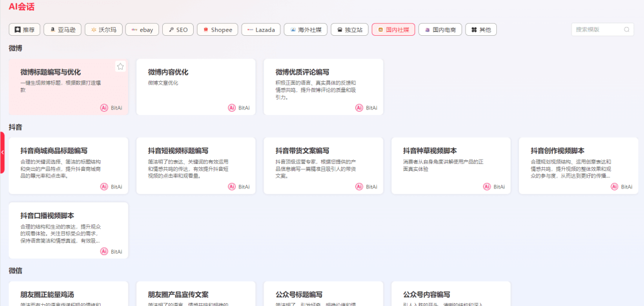
Task: Click into the 搜索模版 search field
Action: click(x=597, y=30)
